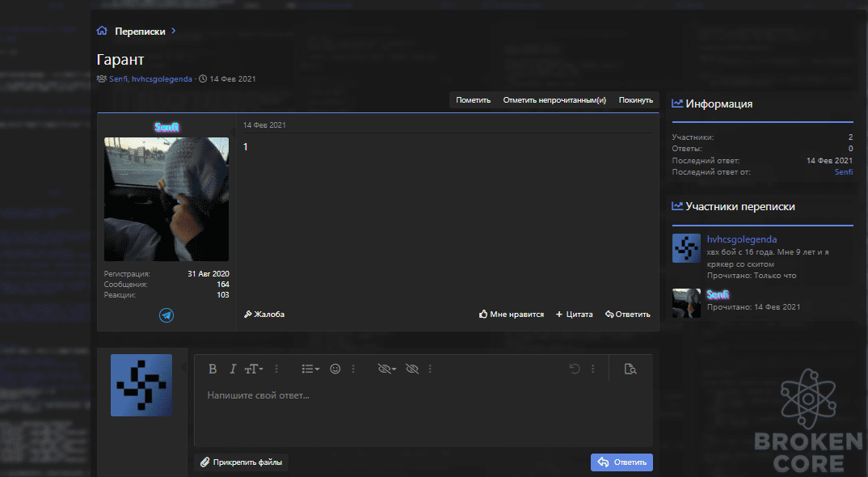Expand the list formatting dropdown
This screenshot has height=477, width=868.
310,369
